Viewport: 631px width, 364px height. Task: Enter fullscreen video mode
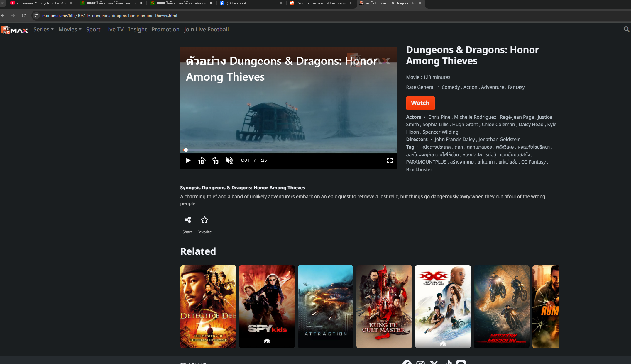pyautogui.click(x=390, y=160)
